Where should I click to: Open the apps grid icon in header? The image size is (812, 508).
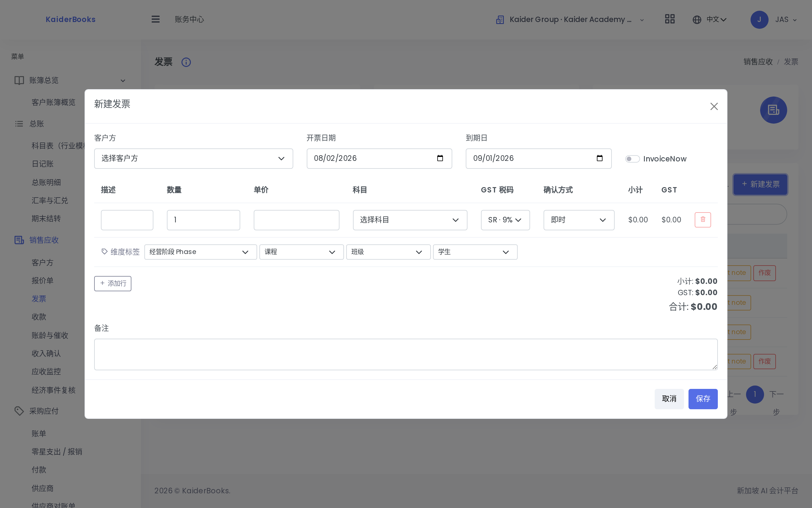(x=670, y=19)
